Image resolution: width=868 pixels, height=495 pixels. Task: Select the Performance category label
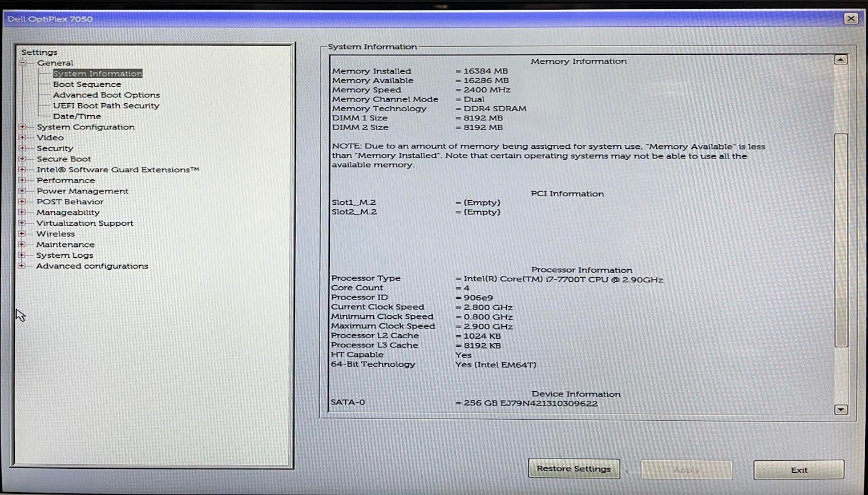click(x=66, y=180)
